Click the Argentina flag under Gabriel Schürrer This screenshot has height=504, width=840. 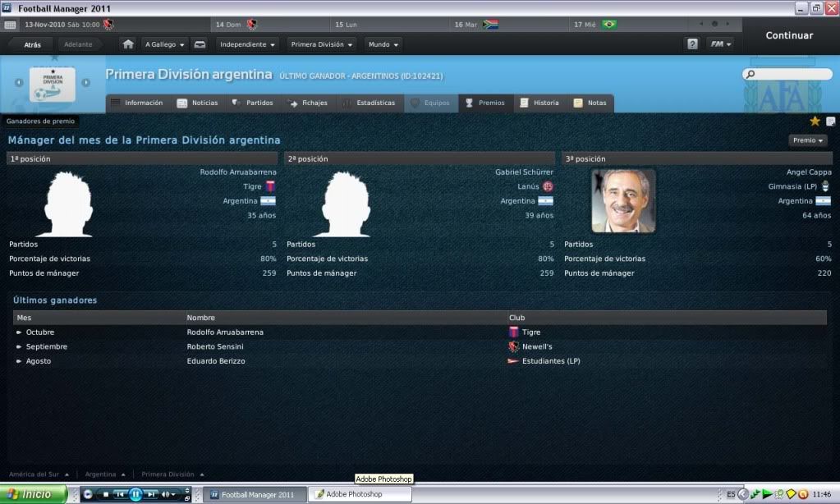(545, 201)
